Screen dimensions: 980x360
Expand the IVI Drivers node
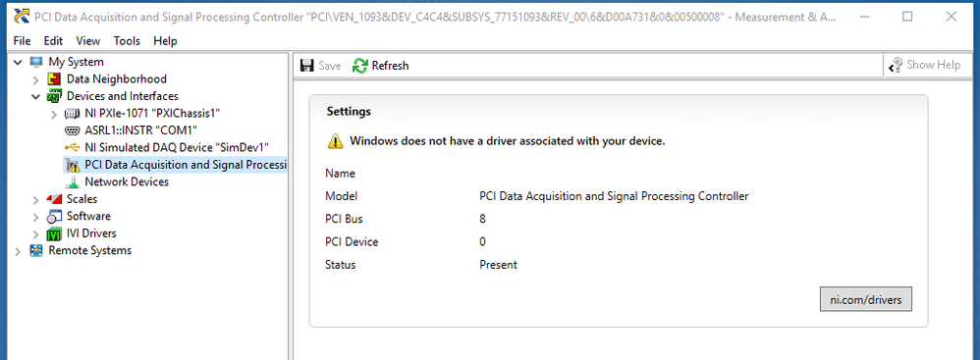tap(36, 234)
